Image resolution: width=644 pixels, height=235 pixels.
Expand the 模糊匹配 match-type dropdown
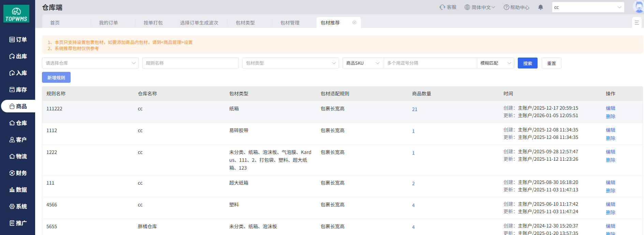[495, 63]
